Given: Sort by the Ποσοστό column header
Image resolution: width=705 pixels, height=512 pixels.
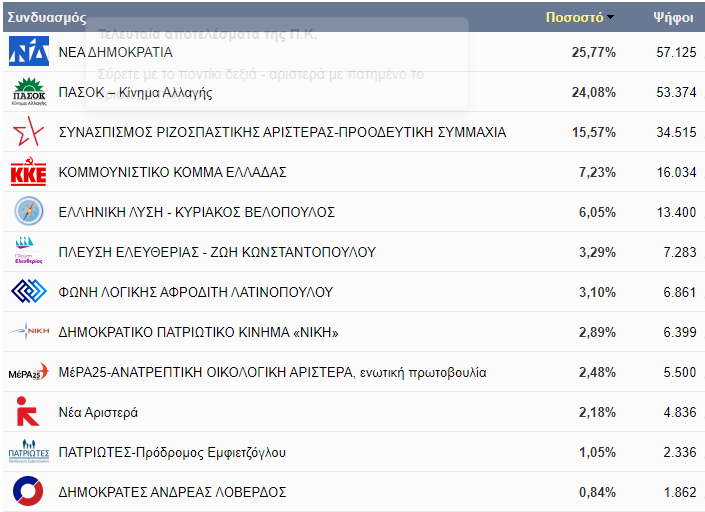Looking at the screenshot, I should click(x=574, y=18).
